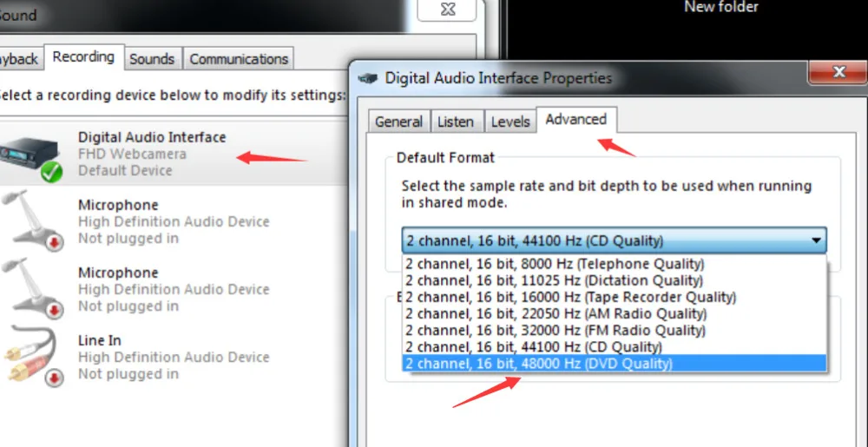Viewport: 868px width, 447px height.
Task: Collapse the Default Format dropdown arrow
Action: click(815, 241)
